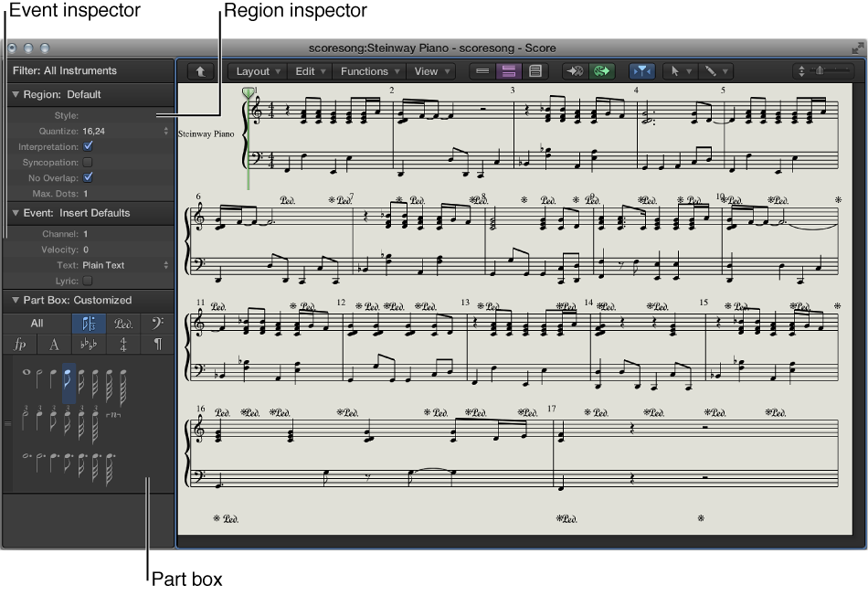Click the MIDI In button in toolbar
This screenshot has width=868, height=596.
[x=574, y=71]
